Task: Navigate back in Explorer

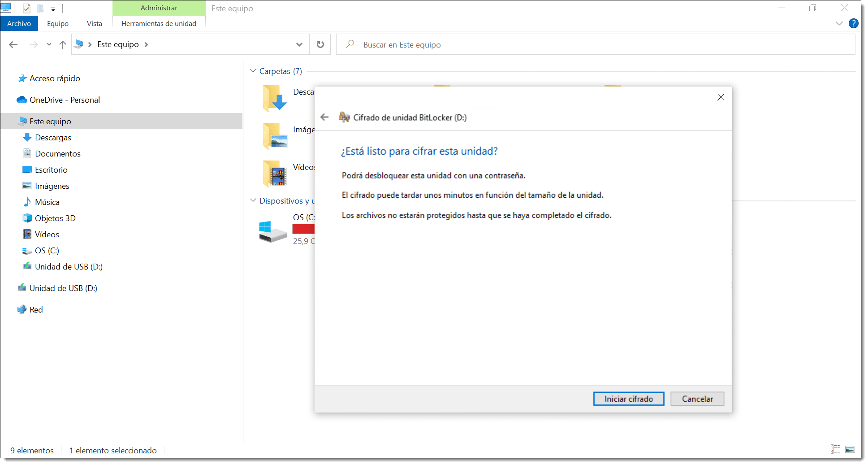Action: coord(13,44)
